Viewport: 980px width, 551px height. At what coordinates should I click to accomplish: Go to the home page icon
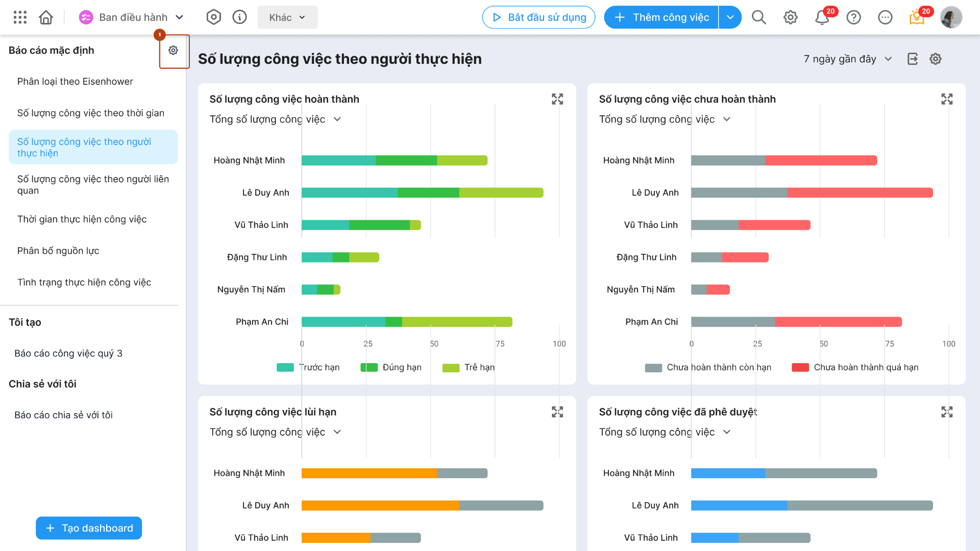tap(46, 17)
